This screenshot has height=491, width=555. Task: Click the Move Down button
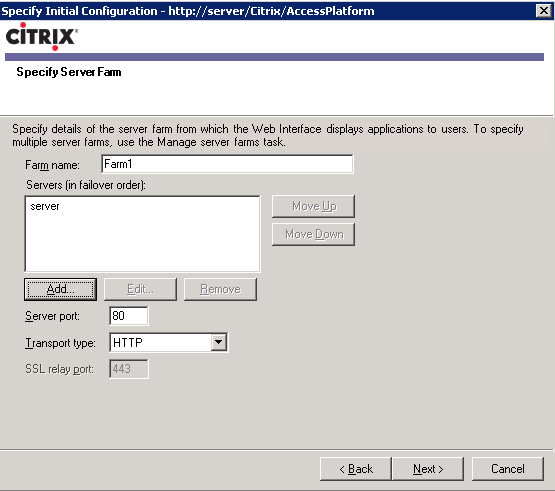pos(313,234)
